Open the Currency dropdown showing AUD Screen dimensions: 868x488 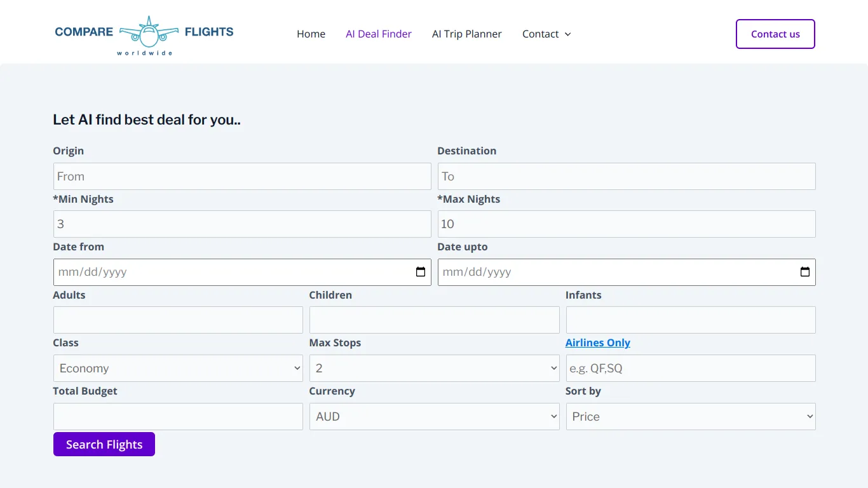coord(434,416)
